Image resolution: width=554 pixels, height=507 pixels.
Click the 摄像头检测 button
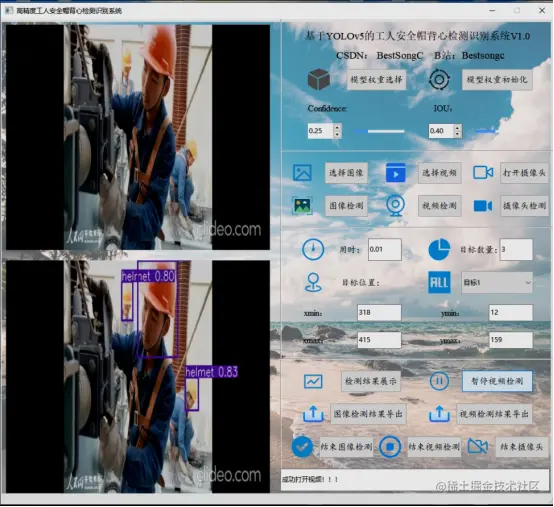[x=524, y=206]
